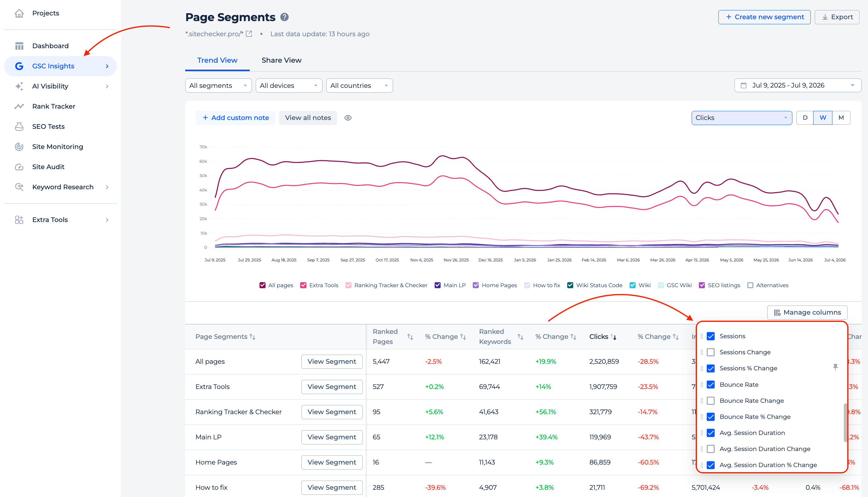Sort % Change column after Ranked Keywords
Image resolution: width=868 pixels, height=497 pixels.
click(573, 337)
